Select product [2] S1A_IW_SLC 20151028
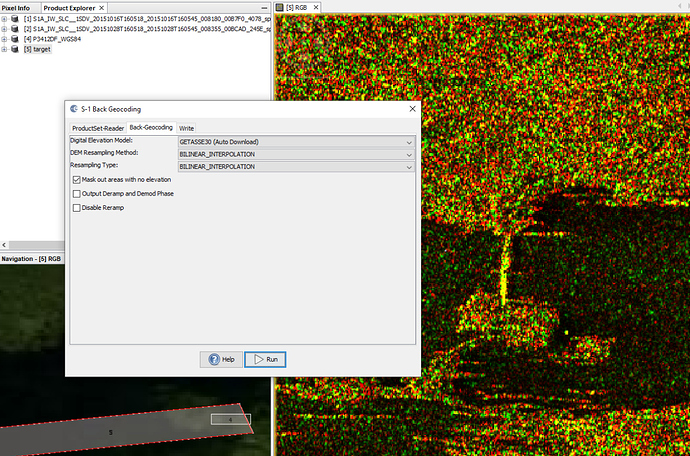 point(147,29)
